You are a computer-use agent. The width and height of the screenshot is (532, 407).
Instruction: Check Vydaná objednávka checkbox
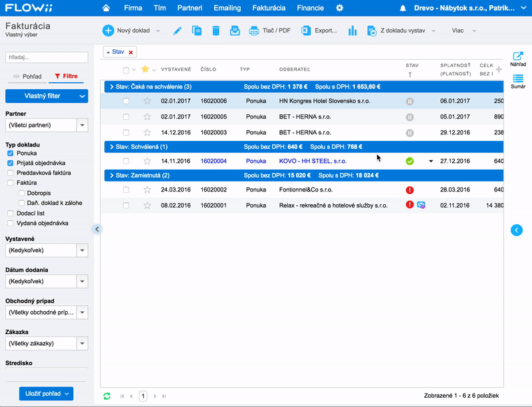point(11,223)
